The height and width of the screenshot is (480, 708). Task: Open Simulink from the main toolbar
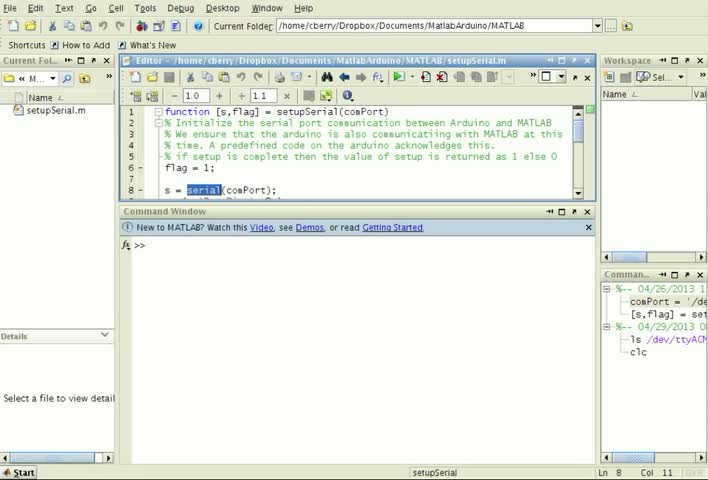pos(142,26)
